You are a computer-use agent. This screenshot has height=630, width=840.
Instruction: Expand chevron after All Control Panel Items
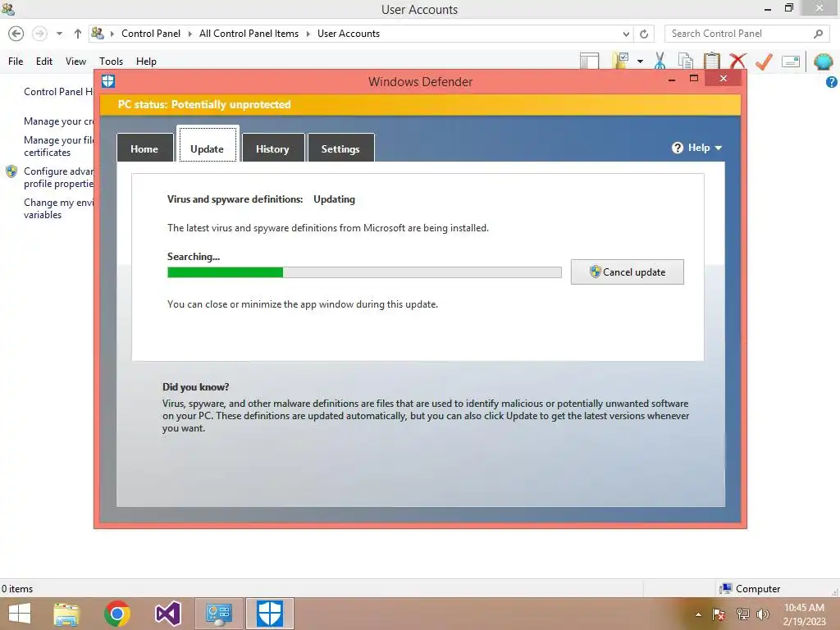[x=308, y=34]
